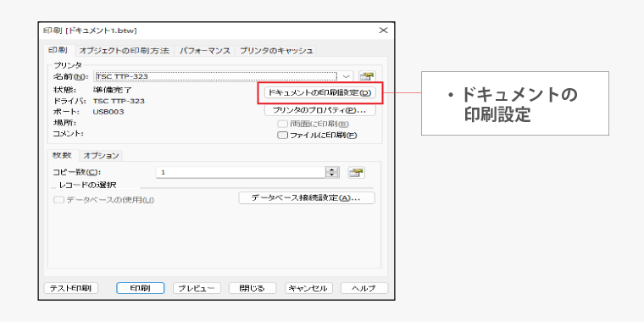Screen dimensions: 644x322
Task: Open printer setup icon beside printer name
Action: [x=367, y=76]
